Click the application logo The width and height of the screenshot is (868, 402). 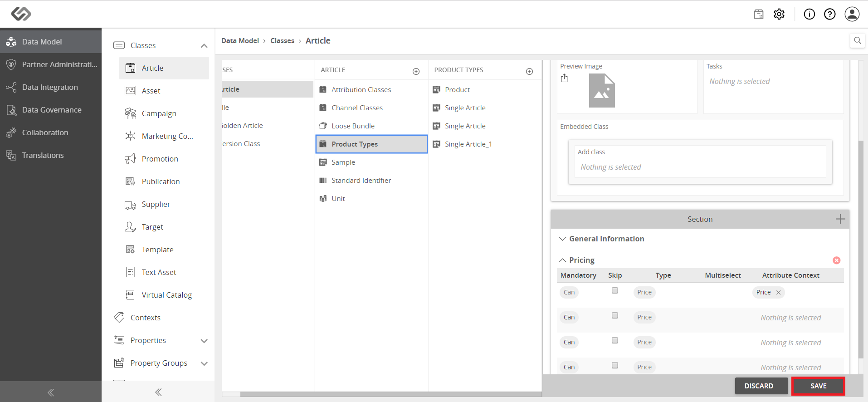21,14
